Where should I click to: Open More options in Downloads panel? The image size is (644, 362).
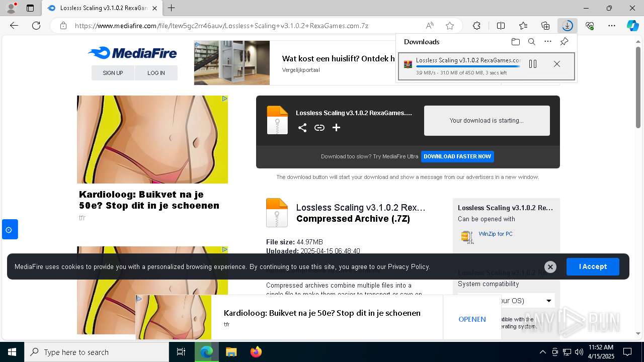(548, 42)
